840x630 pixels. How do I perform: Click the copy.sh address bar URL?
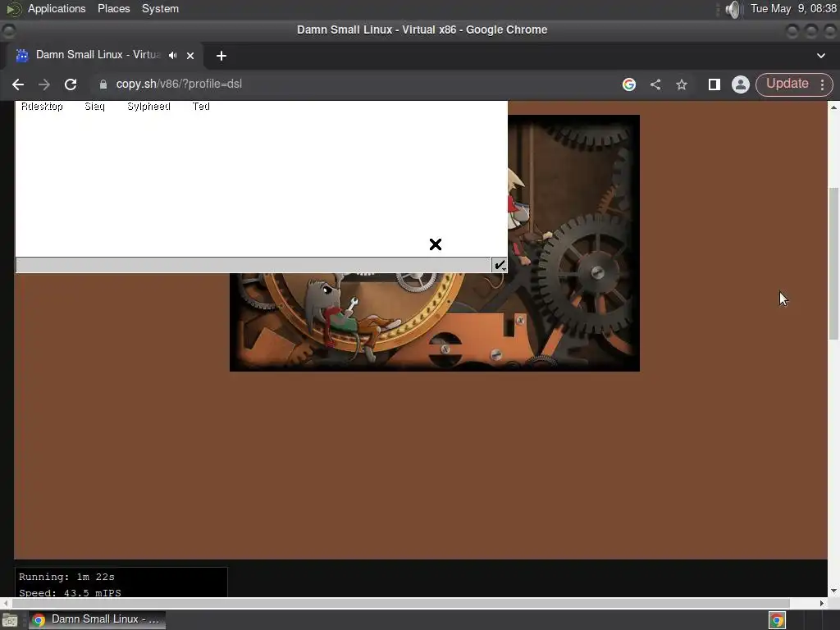(x=179, y=84)
